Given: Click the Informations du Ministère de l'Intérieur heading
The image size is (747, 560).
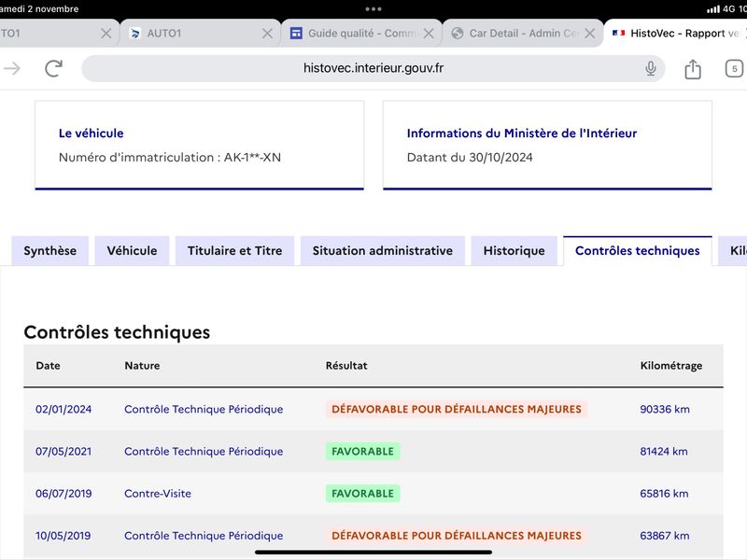Looking at the screenshot, I should (522, 133).
